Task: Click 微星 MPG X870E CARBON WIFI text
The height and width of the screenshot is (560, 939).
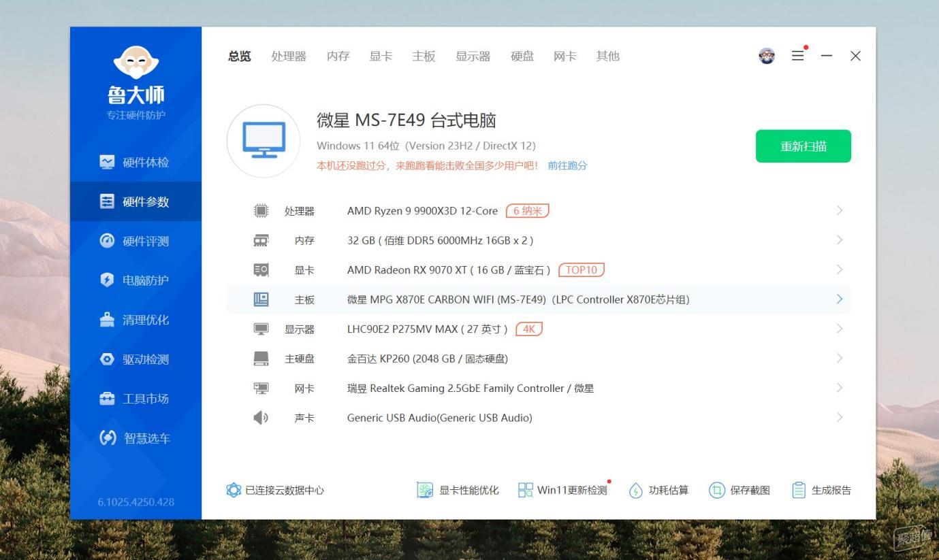Action: pyautogui.click(x=518, y=299)
